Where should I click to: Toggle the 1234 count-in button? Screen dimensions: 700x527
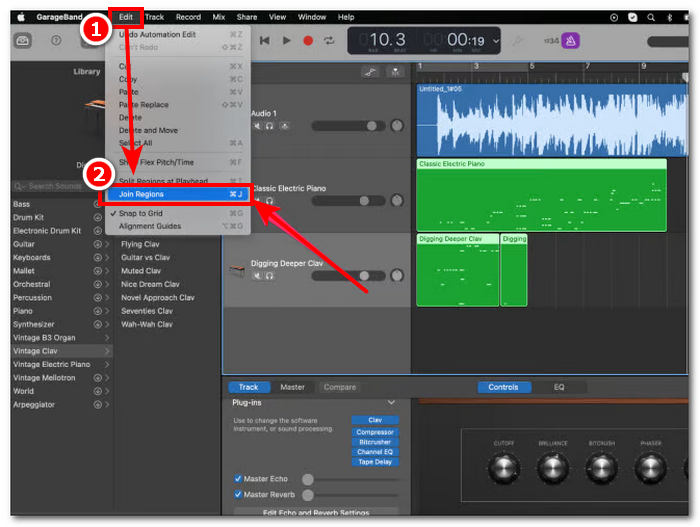551,41
